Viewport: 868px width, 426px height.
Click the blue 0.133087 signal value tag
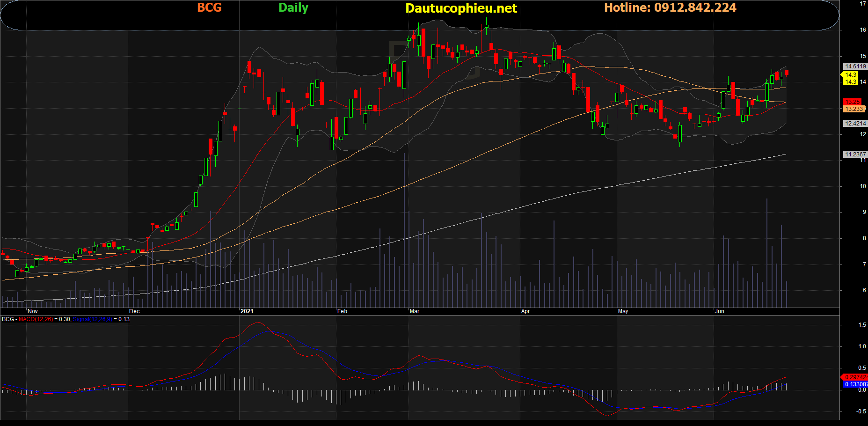tap(855, 384)
